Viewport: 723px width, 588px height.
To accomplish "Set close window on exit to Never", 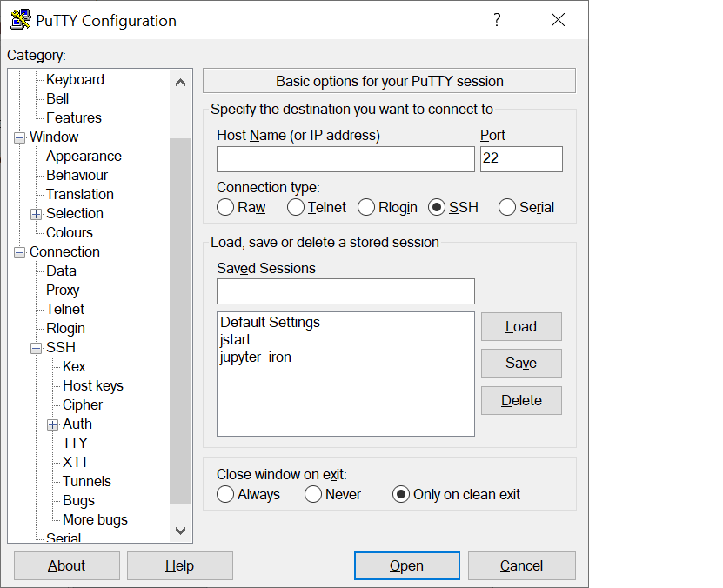I will pyautogui.click(x=312, y=494).
